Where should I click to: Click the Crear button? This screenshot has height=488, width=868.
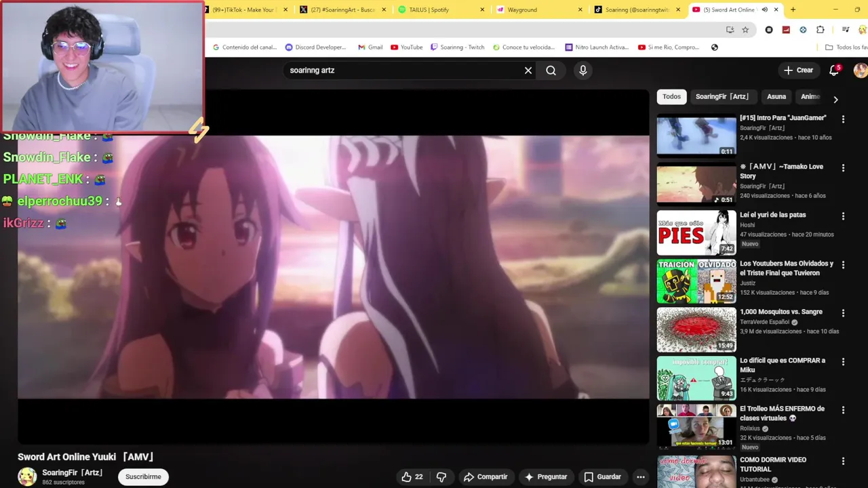tap(798, 70)
